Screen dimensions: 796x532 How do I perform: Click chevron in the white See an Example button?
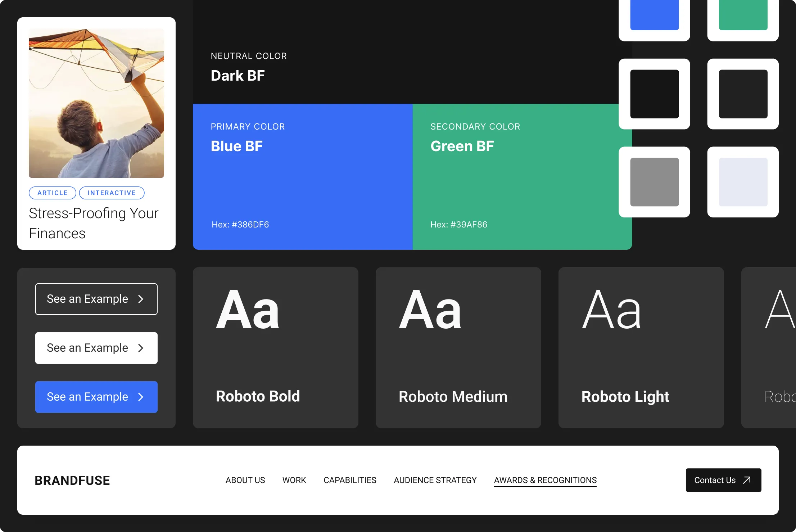tap(141, 348)
